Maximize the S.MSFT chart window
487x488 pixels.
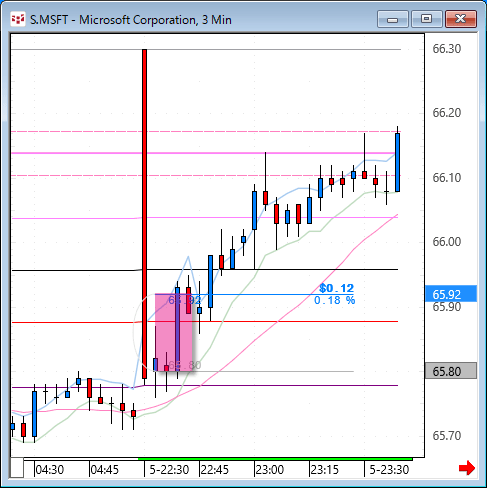(x=426, y=19)
